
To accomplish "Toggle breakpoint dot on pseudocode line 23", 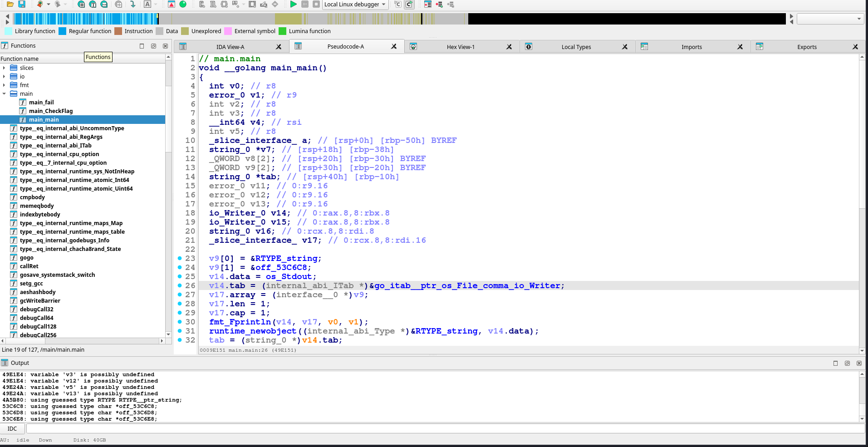I will 180,258.
